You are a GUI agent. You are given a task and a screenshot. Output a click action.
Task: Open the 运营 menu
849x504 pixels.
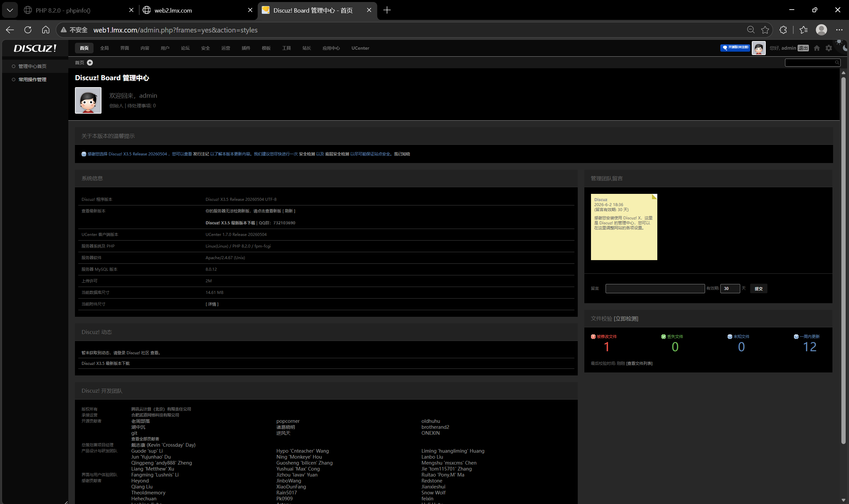click(226, 48)
